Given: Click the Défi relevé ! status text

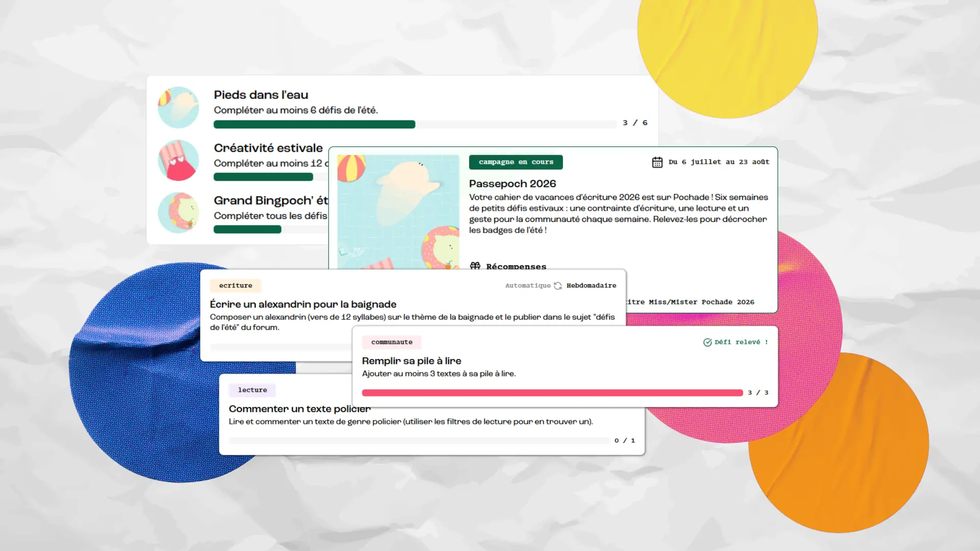Looking at the screenshot, I should [x=741, y=342].
